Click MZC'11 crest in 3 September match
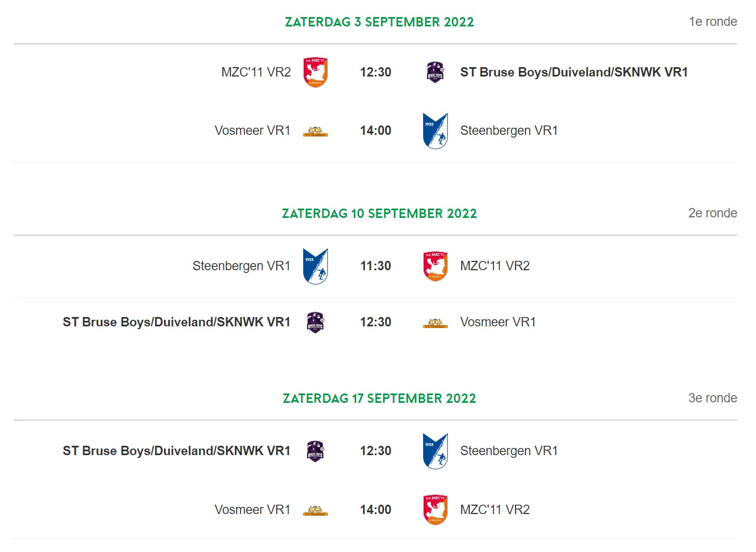Image resolution: width=756 pixels, height=552 pixels. [315, 72]
